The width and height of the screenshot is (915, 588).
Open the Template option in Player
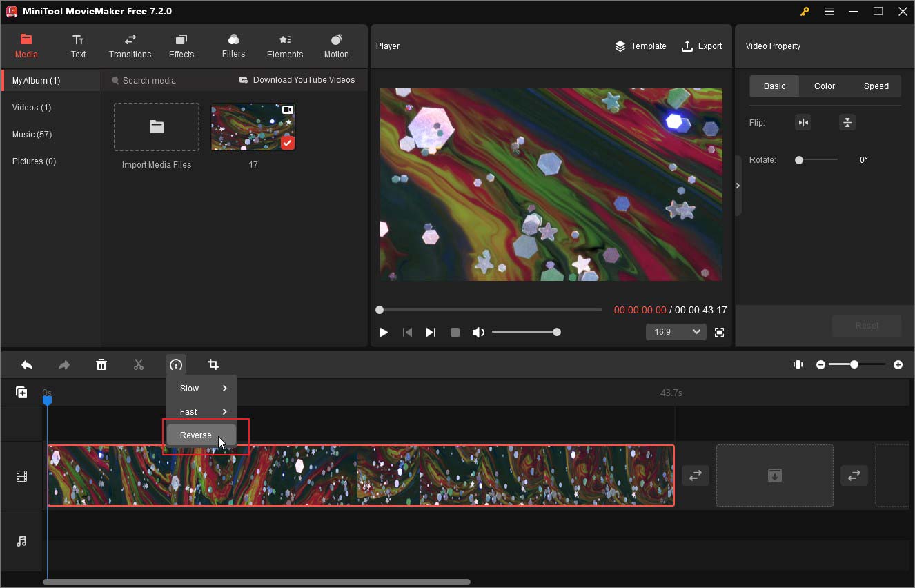click(x=640, y=46)
